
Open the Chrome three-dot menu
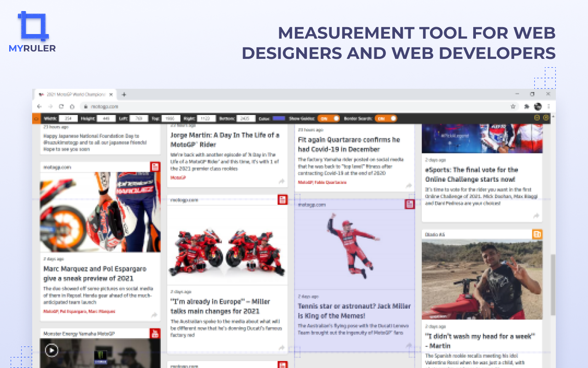tap(548, 106)
